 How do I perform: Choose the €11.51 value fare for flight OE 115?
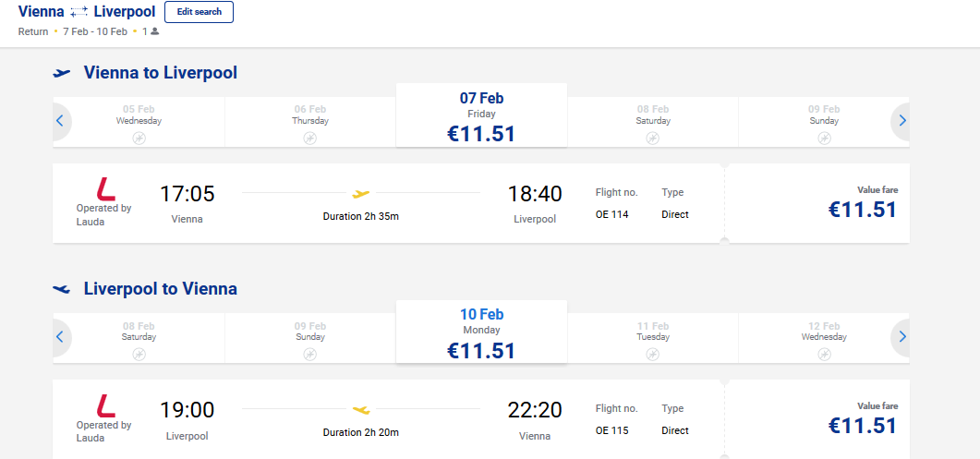863,419
